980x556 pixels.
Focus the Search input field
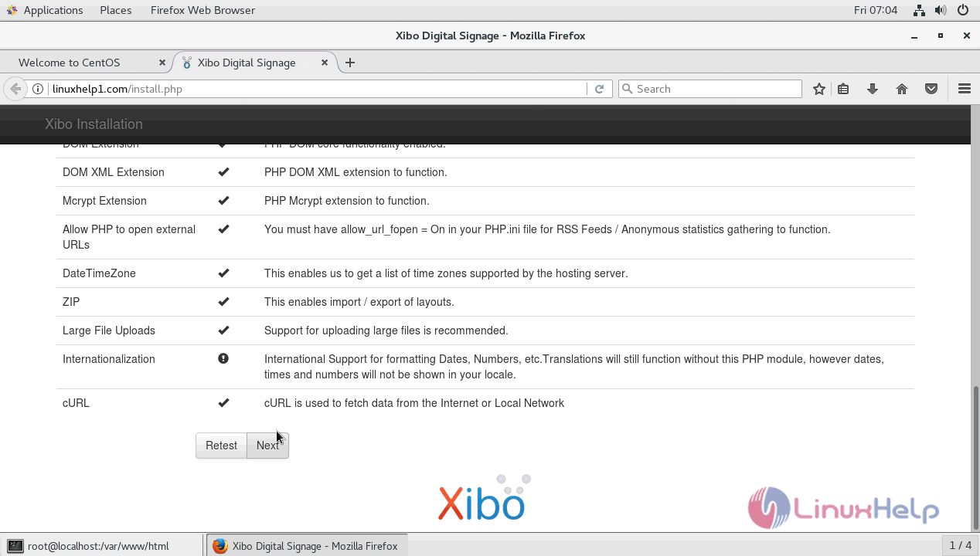pyautogui.click(x=710, y=89)
